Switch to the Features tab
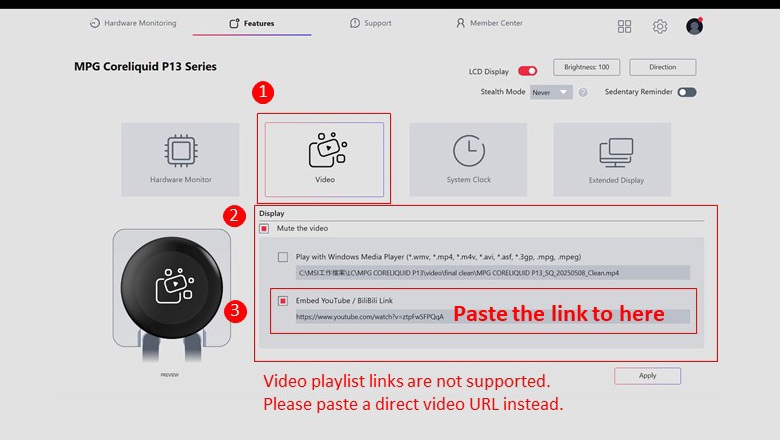 coord(252,23)
